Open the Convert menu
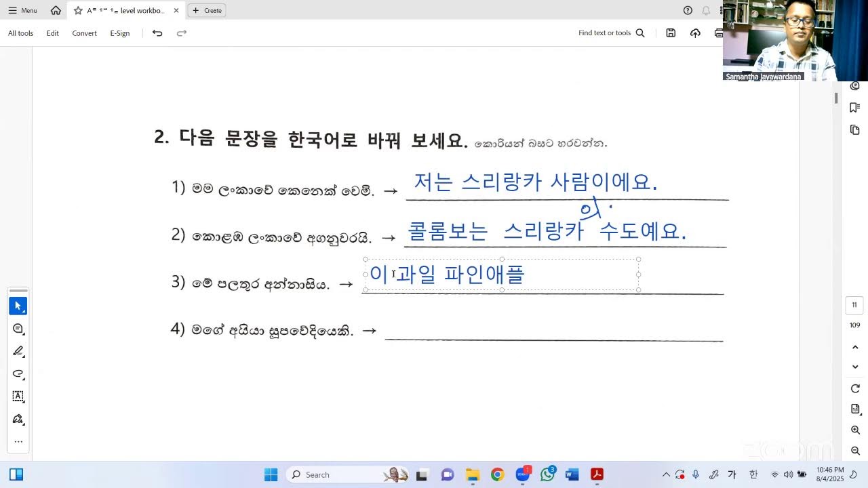 click(x=84, y=33)
